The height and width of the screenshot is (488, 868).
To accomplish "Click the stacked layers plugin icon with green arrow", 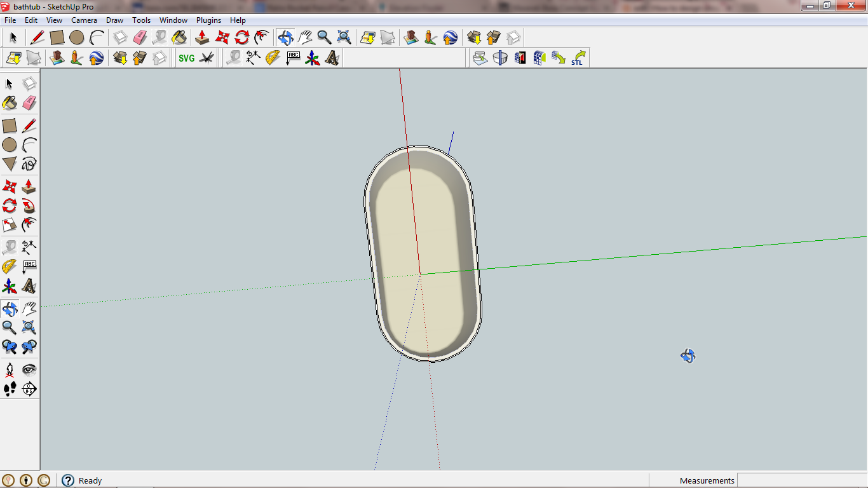I will [x=480, y=58].
